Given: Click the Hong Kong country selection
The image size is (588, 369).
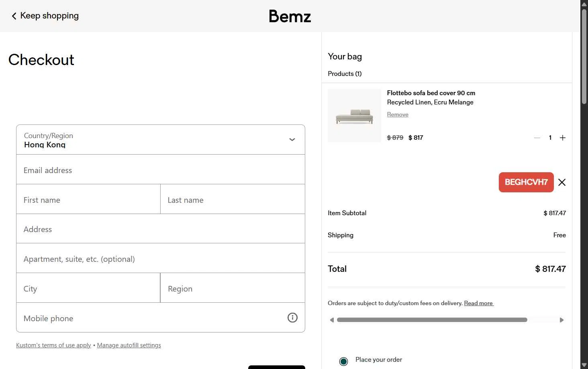Looking at the screenshot, I should click(x=45, y=145).
